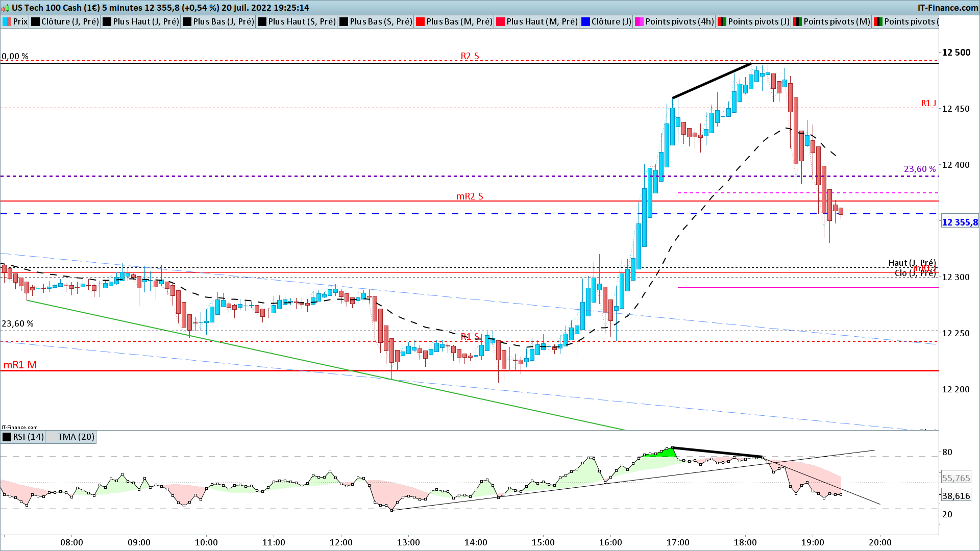
Task: Click black swatch of Plus Haut (S, Pré)
Action: tap(262, 21)
